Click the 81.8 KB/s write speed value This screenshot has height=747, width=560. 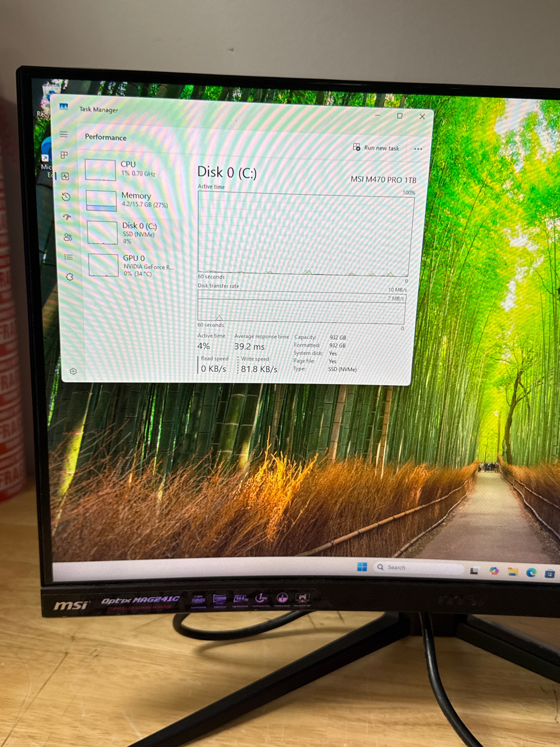(259, 369)
